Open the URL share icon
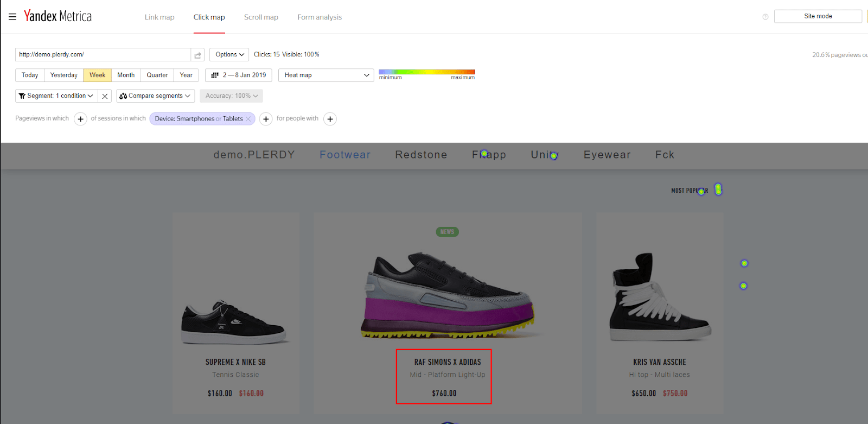This screenshot has width=868, height=424. (x=197, y=55)
